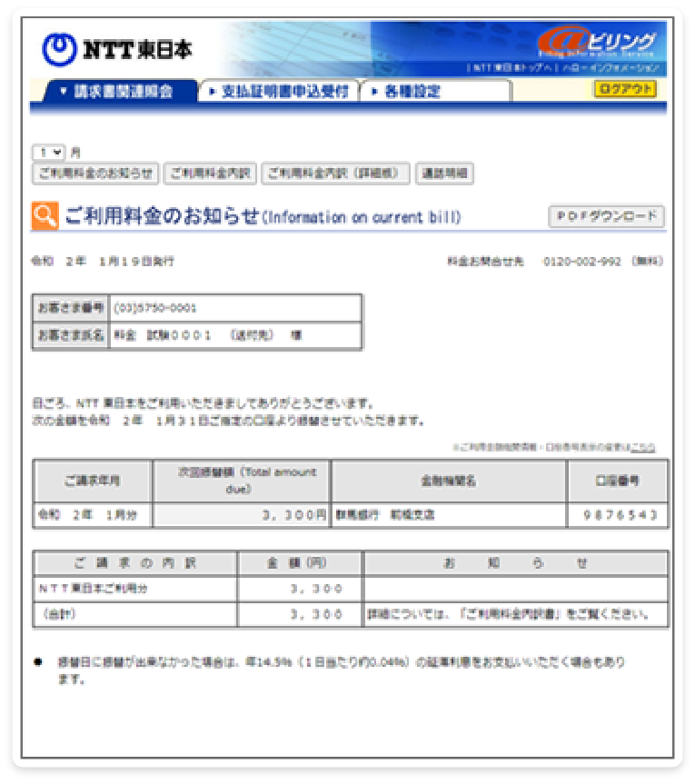The height and width of the screenshot is (784, 695).
Task: Click the inquiry phone number 0120-002-992
Action: 581,261
